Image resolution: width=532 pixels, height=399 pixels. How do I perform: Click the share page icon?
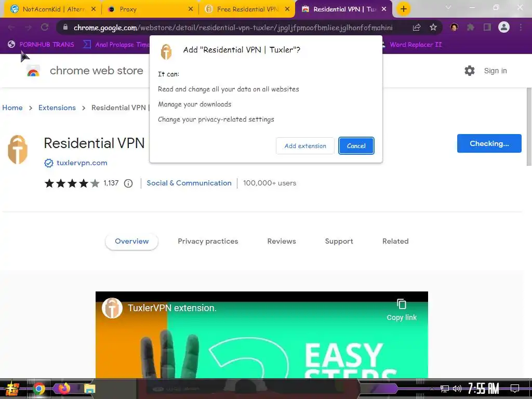(417, 28)
